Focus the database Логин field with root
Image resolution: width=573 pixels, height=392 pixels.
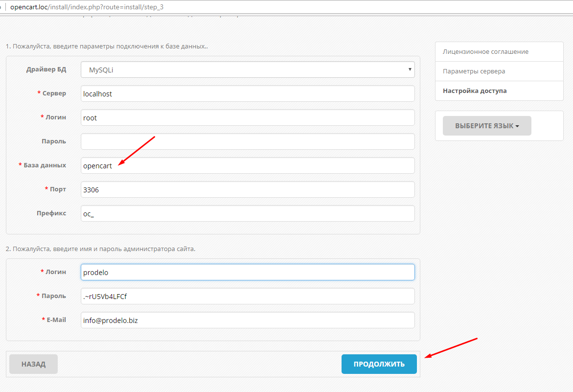coord(248,117)
